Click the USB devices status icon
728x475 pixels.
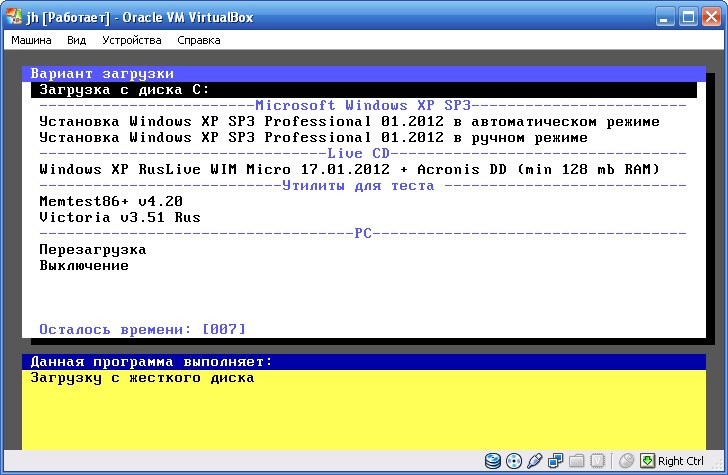[x=534, y=461]
